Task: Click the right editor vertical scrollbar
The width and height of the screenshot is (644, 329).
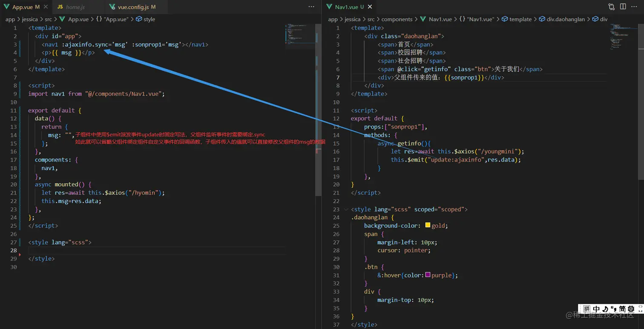Action: 641,102
